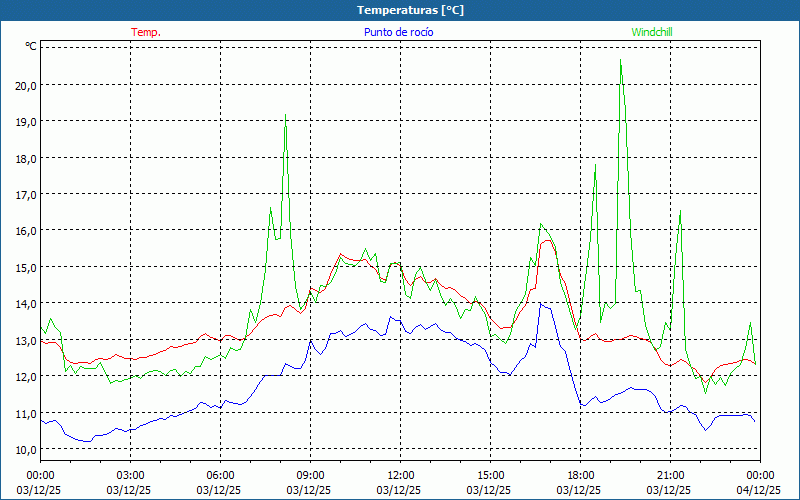
Task: Click the 03:00 time label on the x-axis
Action: click(130, 474)
